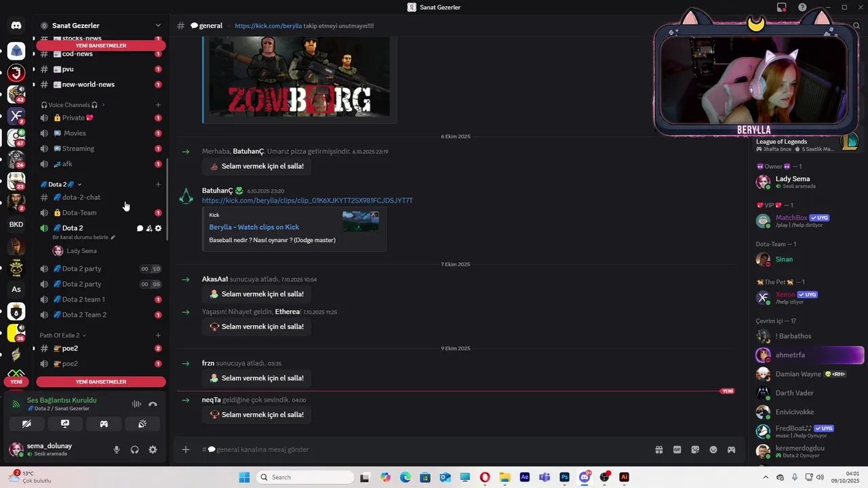Wave to say hi to neqTa
This screenshot has width=868, height=488.
point(256,415)
